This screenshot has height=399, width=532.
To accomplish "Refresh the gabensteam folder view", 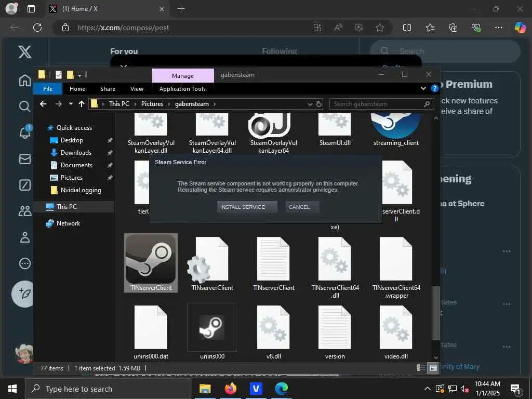I will click(x=319, y=104).
